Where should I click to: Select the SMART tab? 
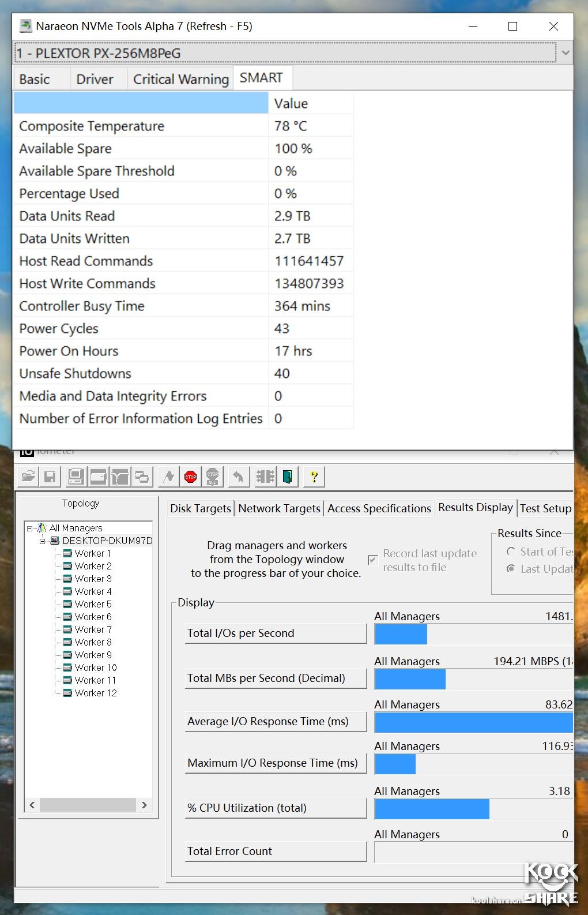pyautogui.click(x=262, y=77)
